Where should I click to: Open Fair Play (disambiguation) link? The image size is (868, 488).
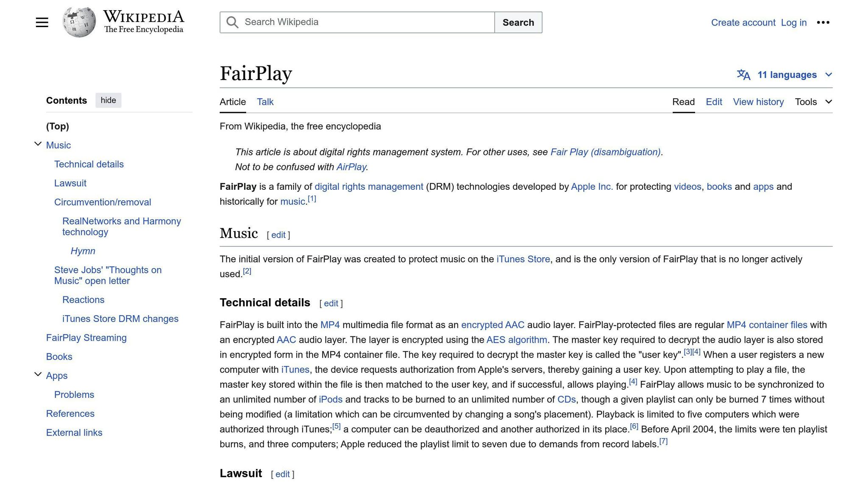coord(605,152)
